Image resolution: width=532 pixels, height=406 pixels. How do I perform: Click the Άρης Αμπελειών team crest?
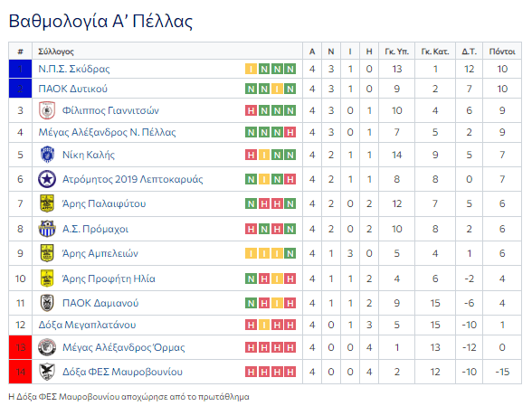tap(47, 253)
